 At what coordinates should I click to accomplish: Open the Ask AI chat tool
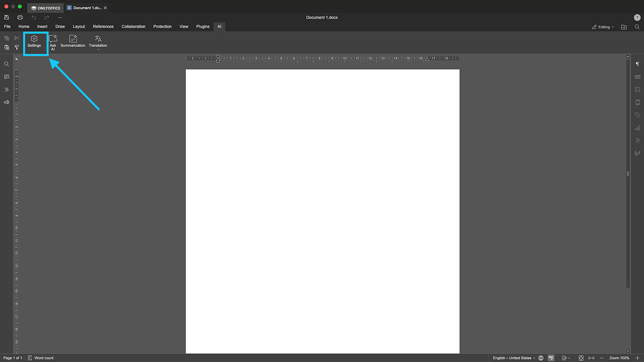53,43
